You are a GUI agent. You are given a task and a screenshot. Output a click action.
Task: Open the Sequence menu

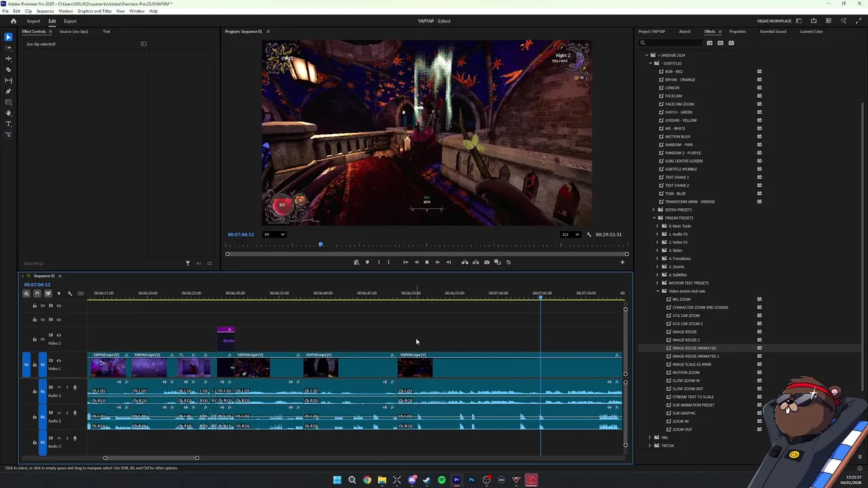(x=45, y=11)
